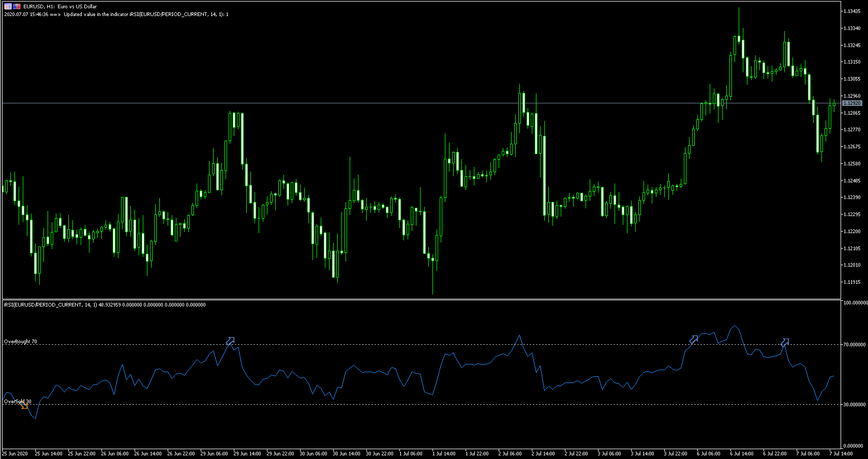This screenshot has width=868, height=459.
Task: Click the 3 Jul 06:00 time label
Action: (x=609, y=454)
